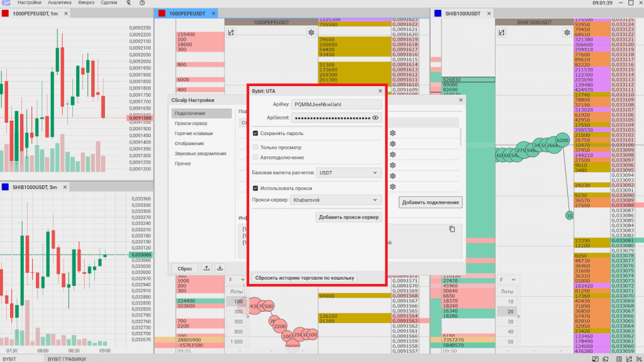Close the 'SHIB1000USDT, 5m' chart tab
This screenshot has width=644, height=362.
tap(65, 187)
